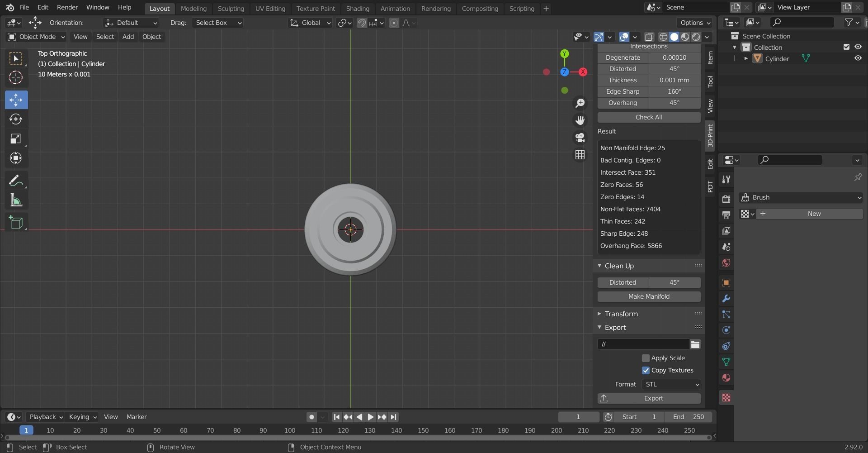Select the Annotate pencil tool
868x453 pixels.
[x=16, y=181]
